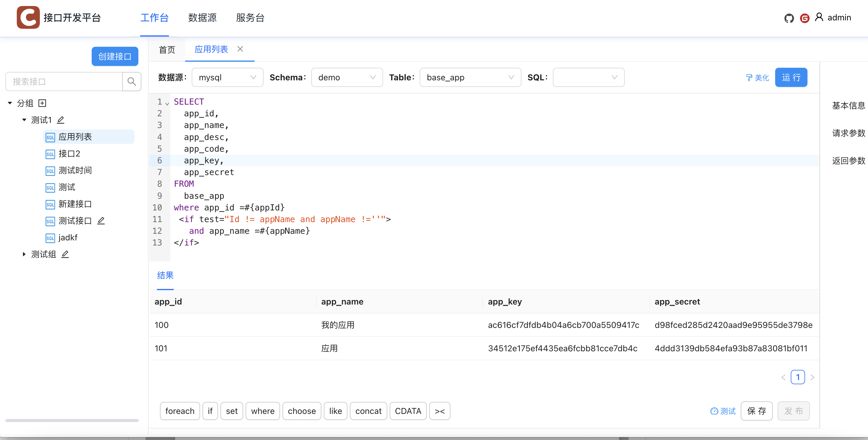Edit the 测试1 group name
868x440 pixels.
(61, 120)
